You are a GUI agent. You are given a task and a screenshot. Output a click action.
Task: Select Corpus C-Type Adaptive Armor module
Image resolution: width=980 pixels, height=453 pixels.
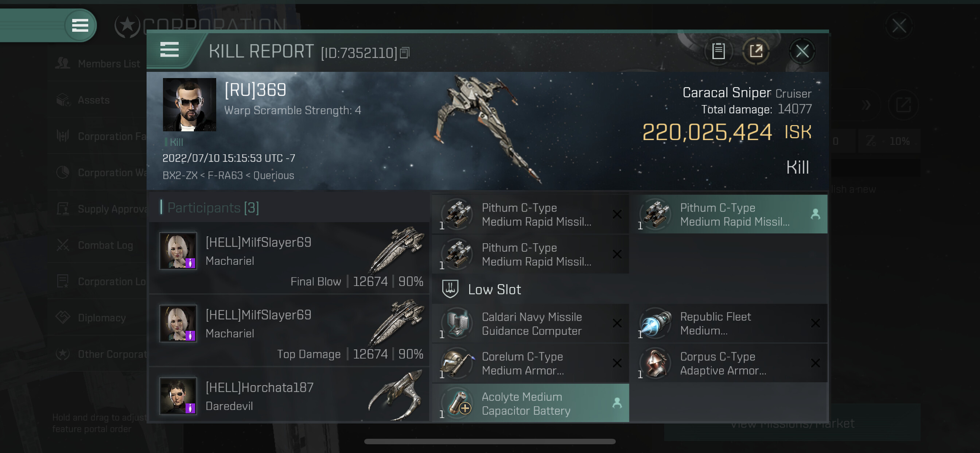point(732,363)
